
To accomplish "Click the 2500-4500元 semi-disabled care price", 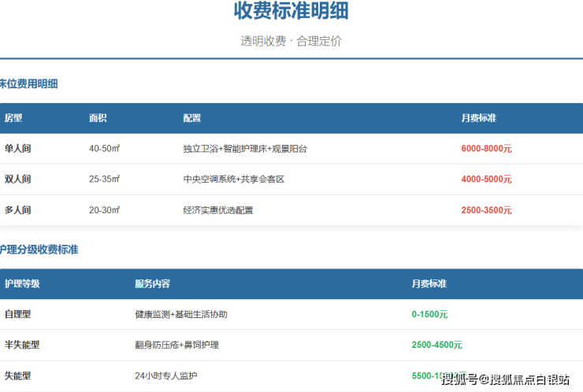I will point(436,345).
